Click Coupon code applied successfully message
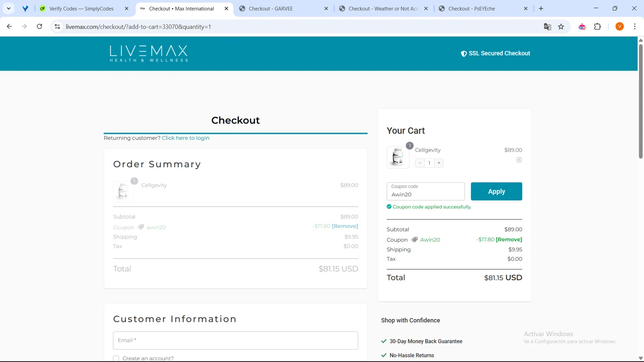Screen dimensions: 644x362 [x=432, y=207]
